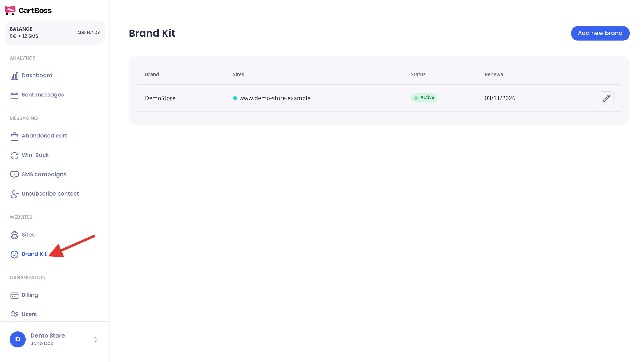Open the Sites page
Image resolution: width=644 pixels, height=362 pixels.
point(28,235)
